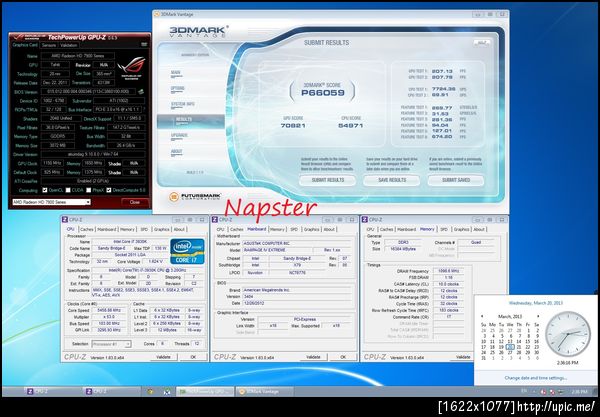Viewport: 600px width, 417px height.
Task: Open the CPU-Z processor Selection dropdown
Action: [111, 344]
